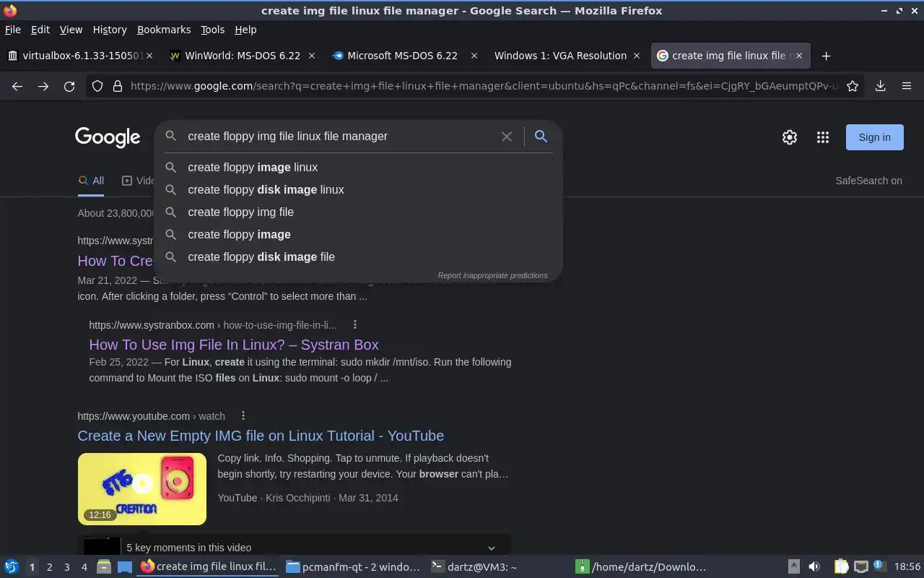This screenshot has width=924, height=578.
Task: Show site information with the padlock icon
Action: coord(118,86)
